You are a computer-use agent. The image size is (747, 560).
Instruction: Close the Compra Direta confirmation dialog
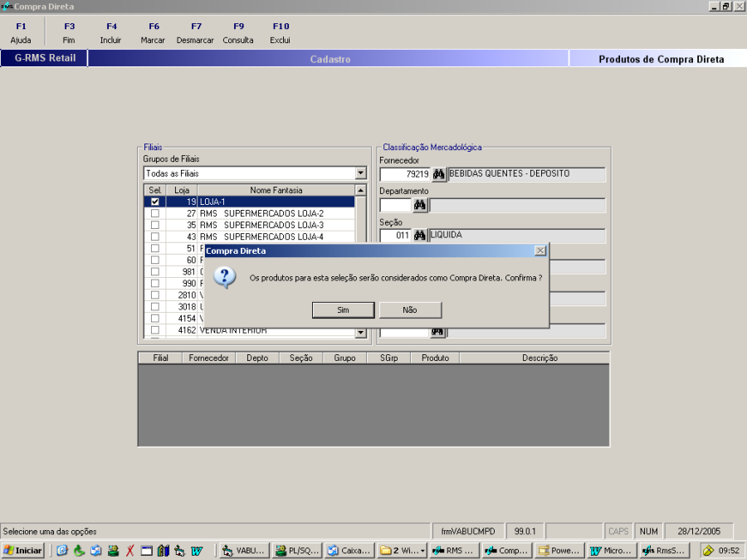point(540,251)
